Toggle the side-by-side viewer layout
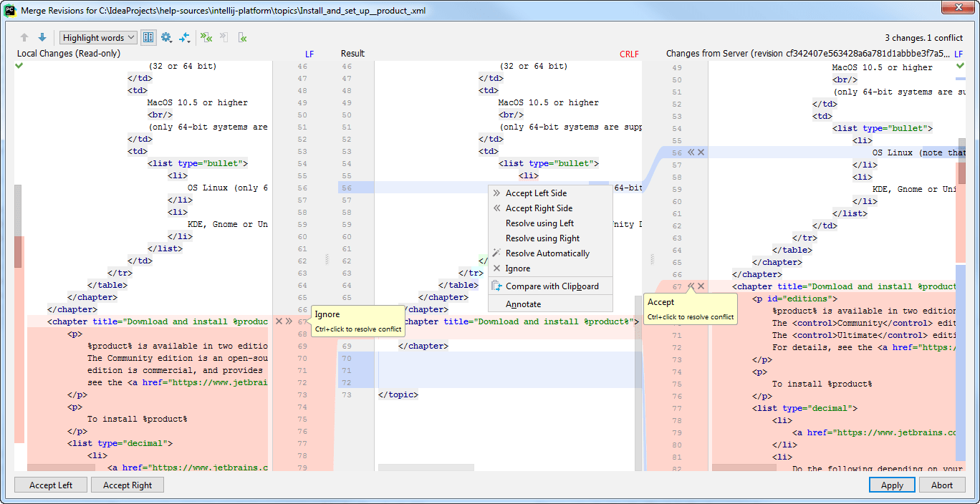Screen dimensions: 980x504 tap(148, 37)
